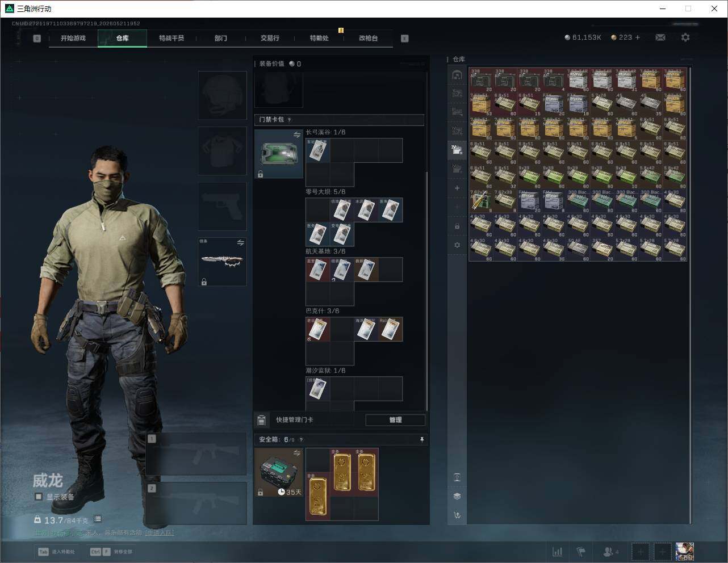Click the stacked layers icon in stash sidebar

[457, 496]
